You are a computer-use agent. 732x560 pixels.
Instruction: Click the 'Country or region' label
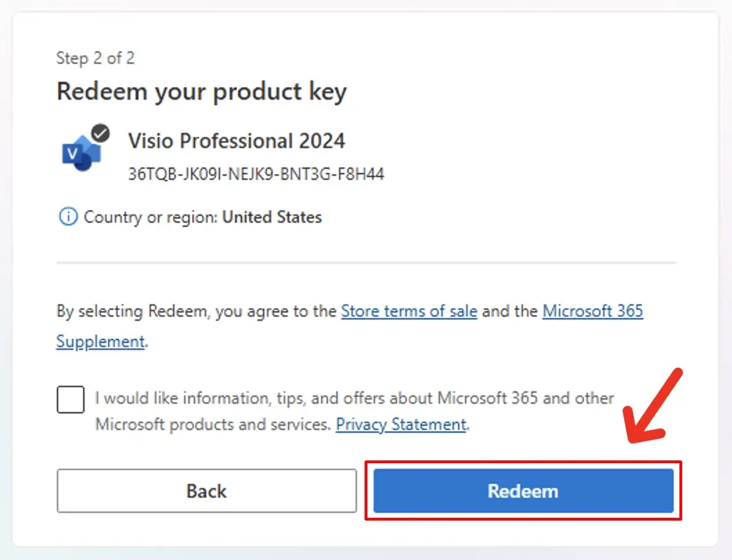click(x=151, y=217)
